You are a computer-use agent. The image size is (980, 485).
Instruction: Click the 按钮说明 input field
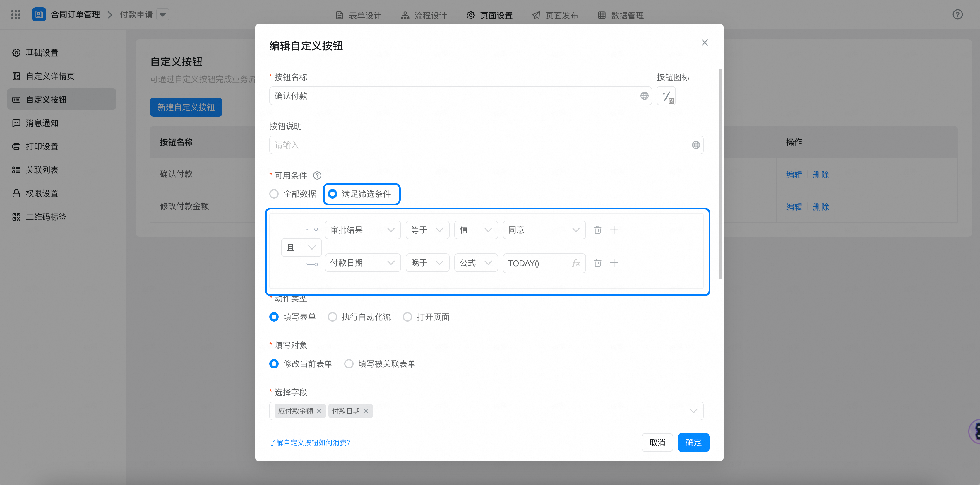click(x=479, y=145)
